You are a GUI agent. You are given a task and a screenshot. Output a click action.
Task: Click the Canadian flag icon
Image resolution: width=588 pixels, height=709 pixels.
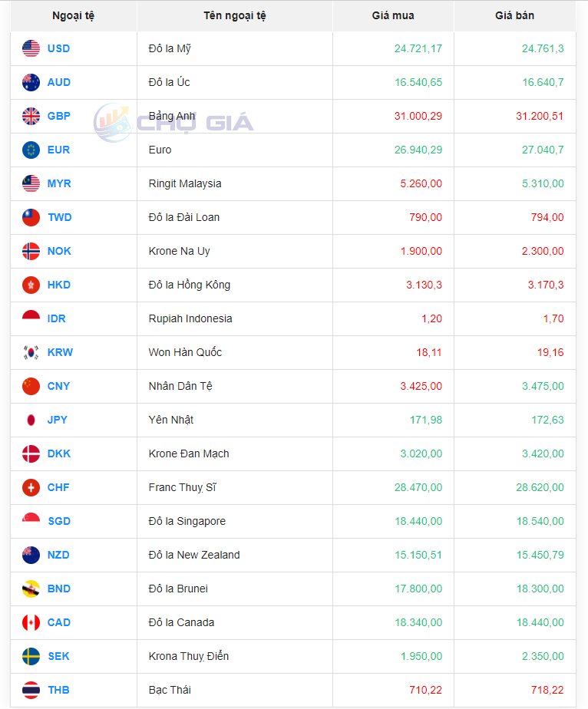click(31, 622)
